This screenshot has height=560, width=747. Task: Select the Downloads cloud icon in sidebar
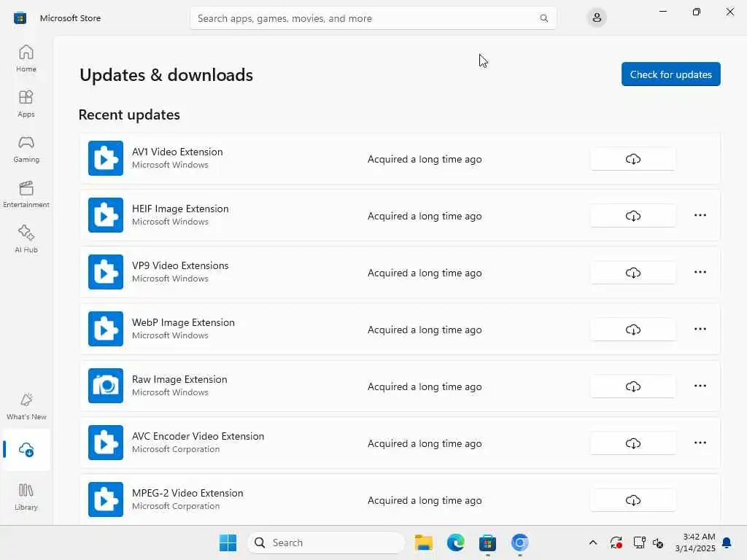(26, 449)
